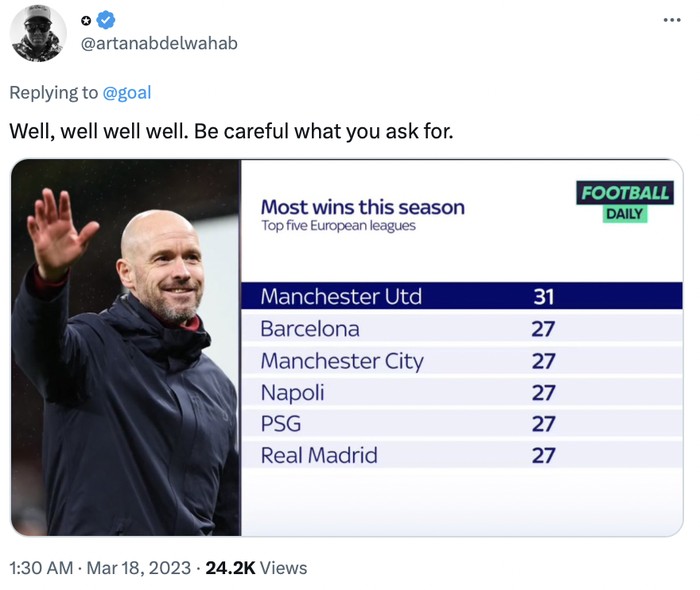700x590 pixels.
Task: Open the three-dot more options menu
Action: (672, 20)
